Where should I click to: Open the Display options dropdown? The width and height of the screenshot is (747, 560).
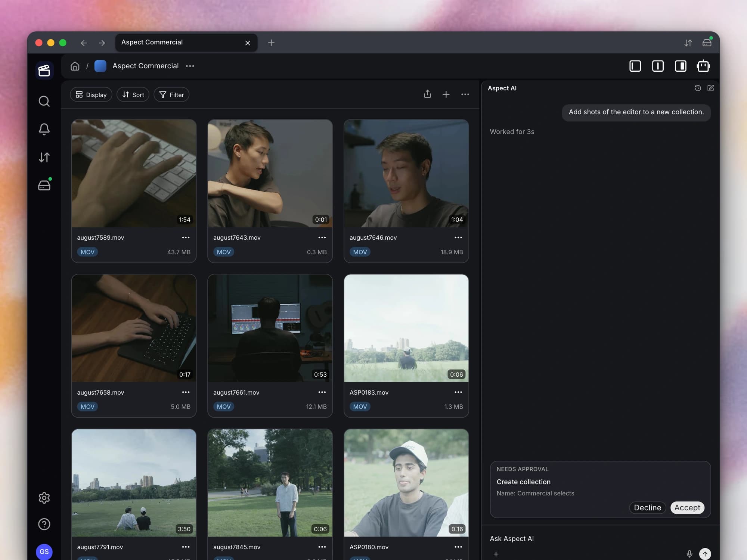pos(91,95)
